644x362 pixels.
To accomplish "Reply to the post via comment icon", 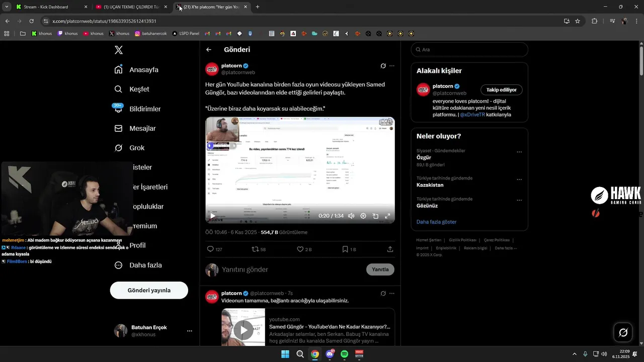I will click(210, 249).
